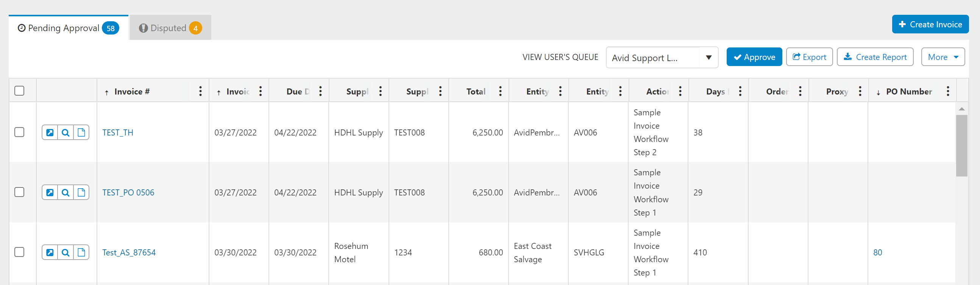This screenshot has width=980, height=285.
Task: Click the table vertical scrollbar thumb
Action: (x=961, y=146)
